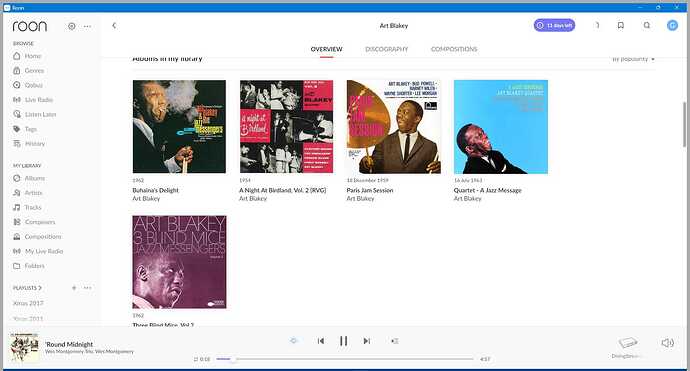690x371 pixels.
Task: Go back with the back arrow
Action: pos(114,26)
